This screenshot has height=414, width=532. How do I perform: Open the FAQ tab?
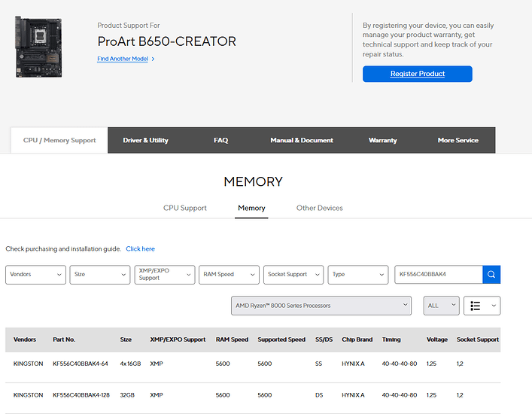point(220,141)
